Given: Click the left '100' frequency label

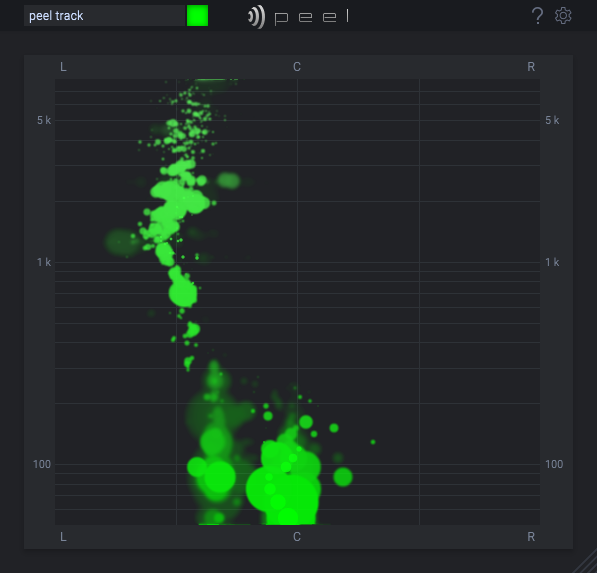Looking at the screenshot, I should [42, 464].
